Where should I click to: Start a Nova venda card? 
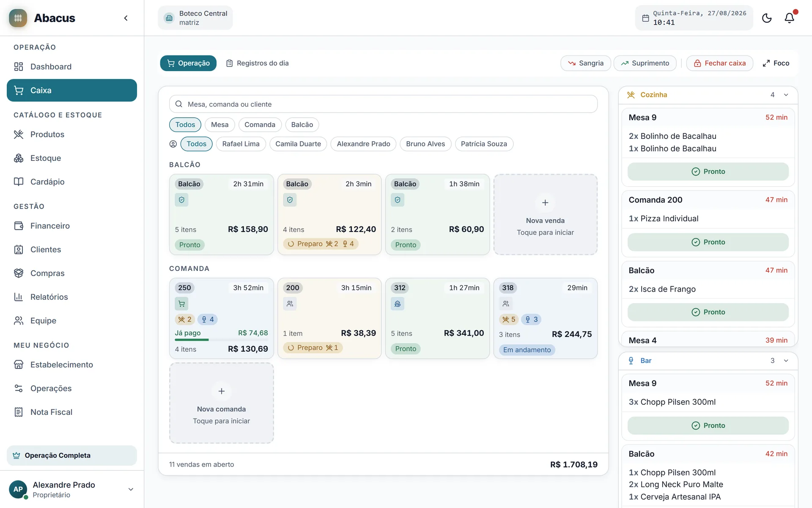[545, 215]
